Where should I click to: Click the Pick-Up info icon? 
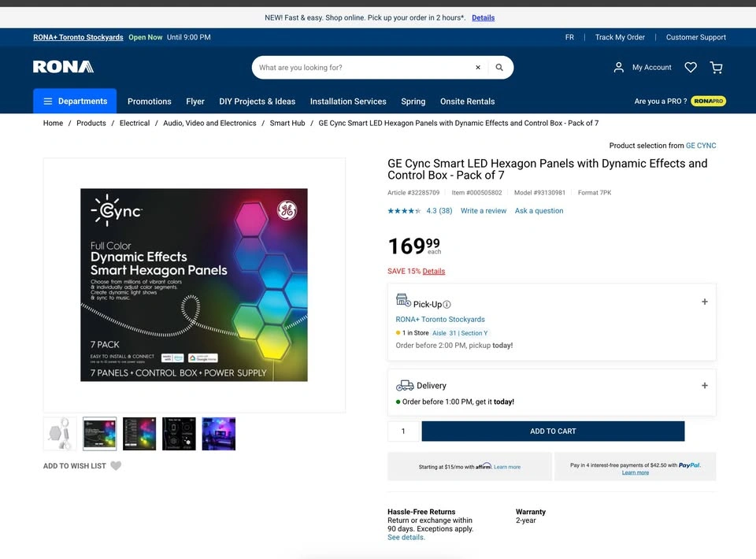[x=447, y=305]
